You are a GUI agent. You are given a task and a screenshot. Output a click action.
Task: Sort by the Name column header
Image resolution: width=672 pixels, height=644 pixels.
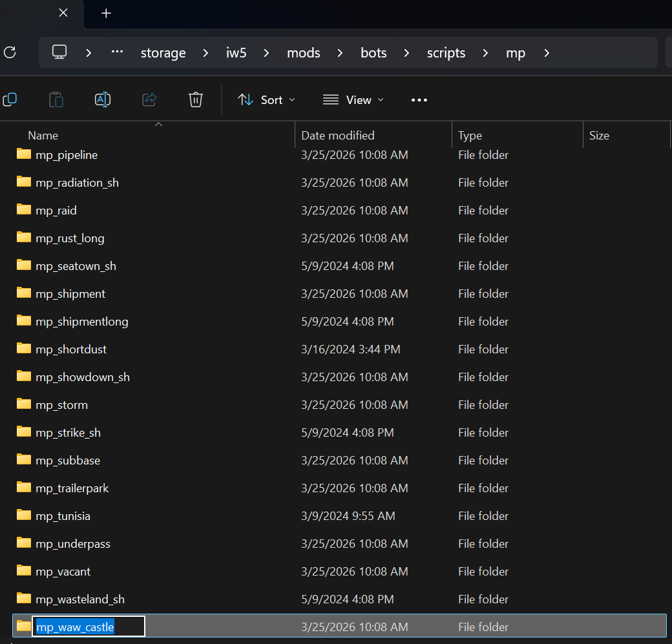(x=43, y=136)
